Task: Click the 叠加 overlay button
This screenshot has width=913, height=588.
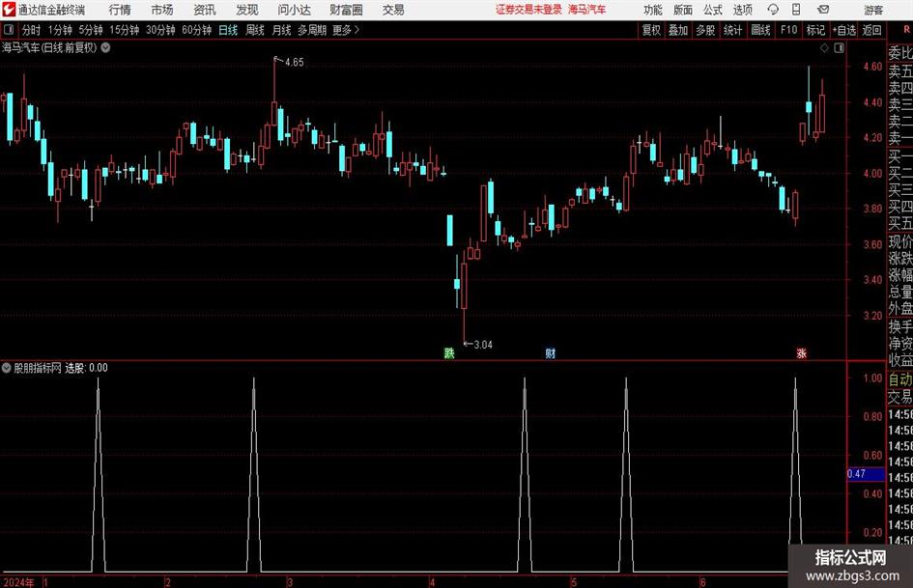Action: [678, 30]
